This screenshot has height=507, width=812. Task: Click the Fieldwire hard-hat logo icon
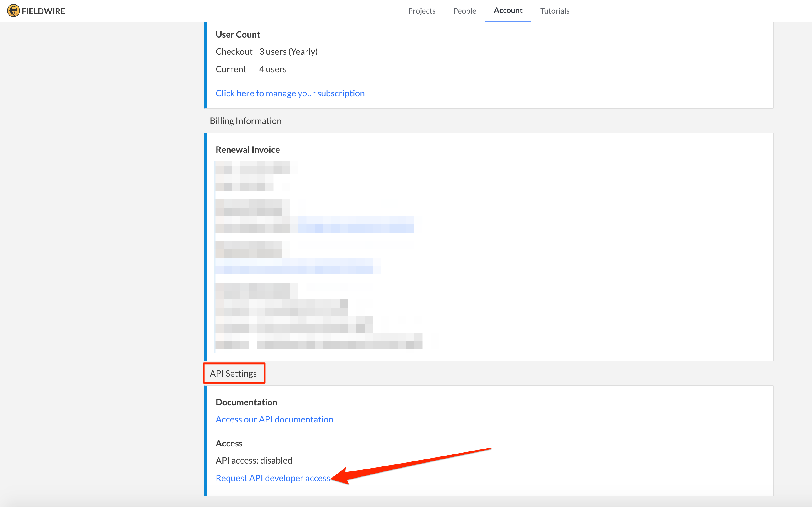14,11
